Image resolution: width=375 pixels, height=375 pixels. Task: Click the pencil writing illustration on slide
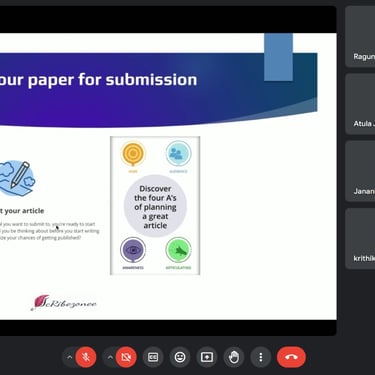[x=17, y=178]
